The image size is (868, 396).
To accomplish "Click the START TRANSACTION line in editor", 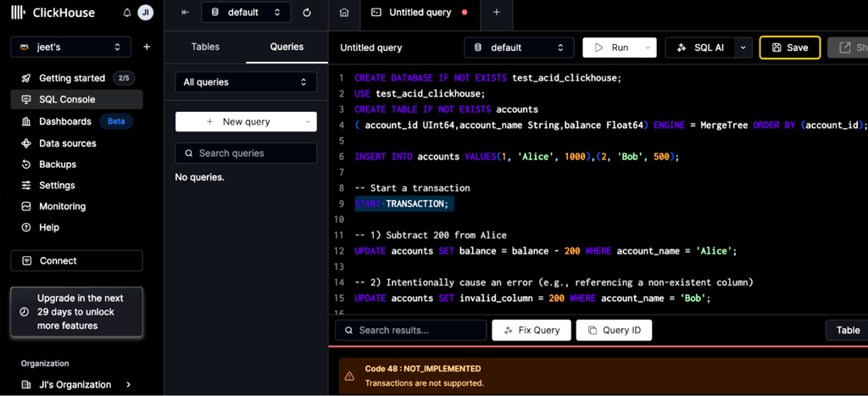I will pyautogui.click(x=402, y=204).
